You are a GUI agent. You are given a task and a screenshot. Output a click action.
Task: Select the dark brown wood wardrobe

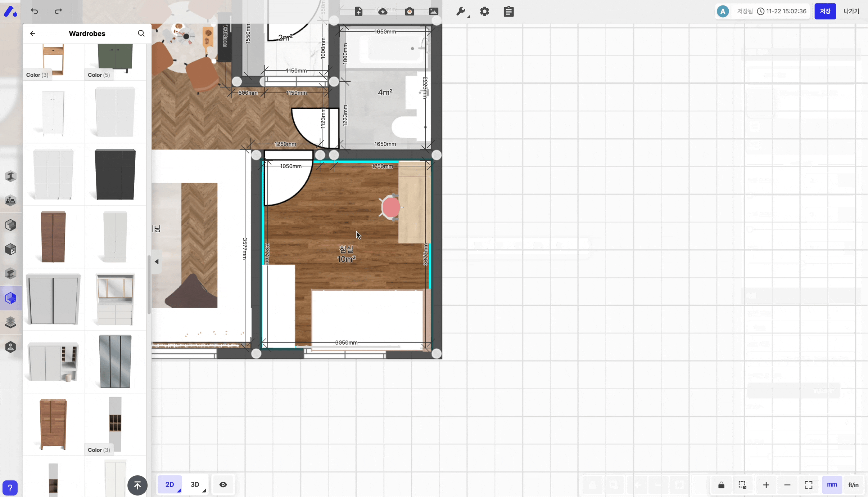click(53, 237)
